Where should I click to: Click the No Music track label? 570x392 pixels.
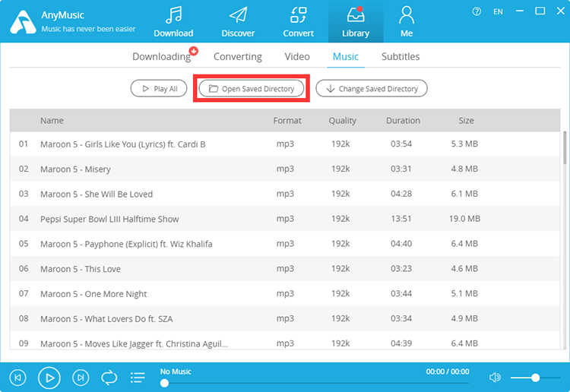tap(176, 371)
